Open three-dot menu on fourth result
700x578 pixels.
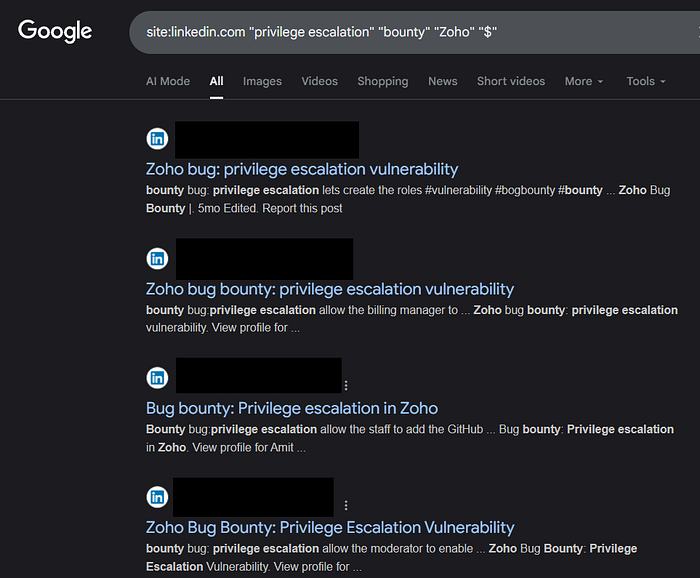pyautogui.click(x=346, y=505)
